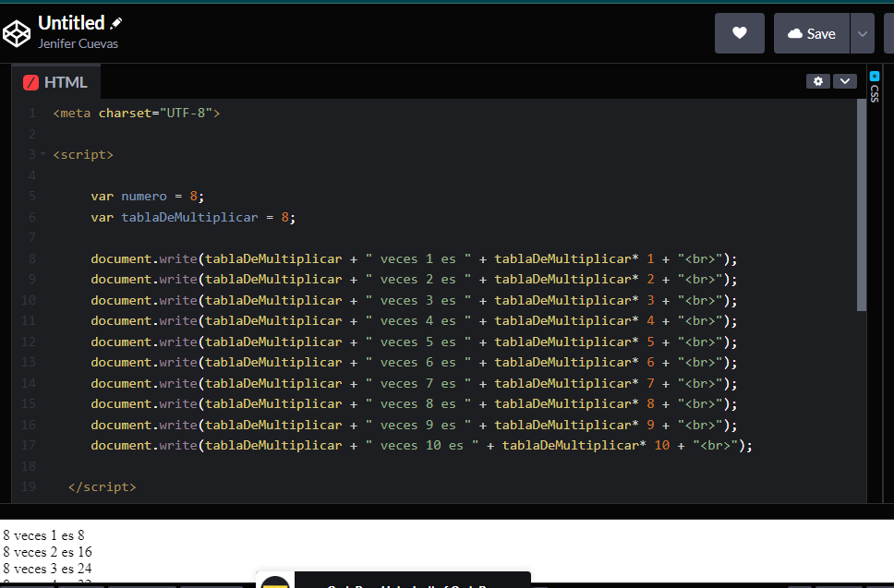This screenshot has height=588, width=894.
Task: Click the editor vertical scrollbar
Action: coord(862,205)
